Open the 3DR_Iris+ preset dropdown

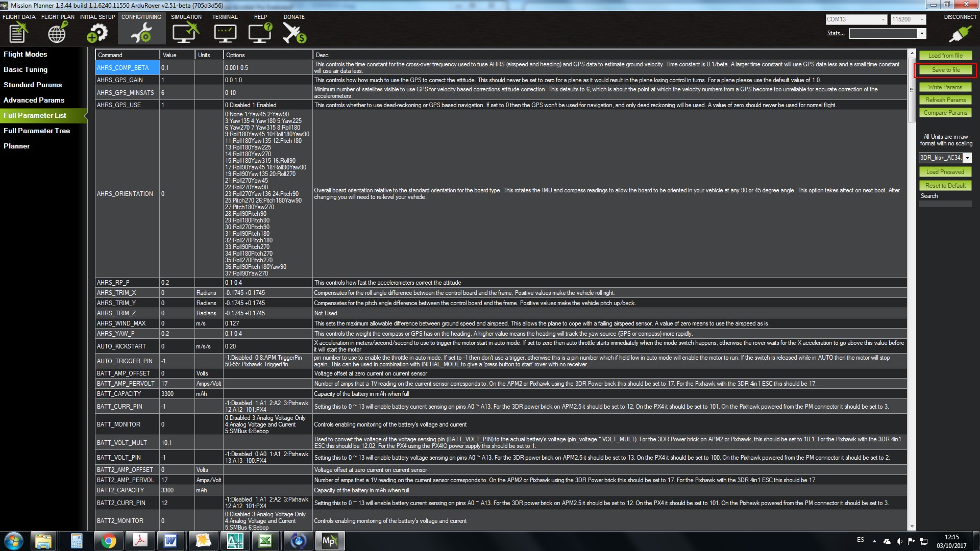pyautogui.click(x=967, y=158)
